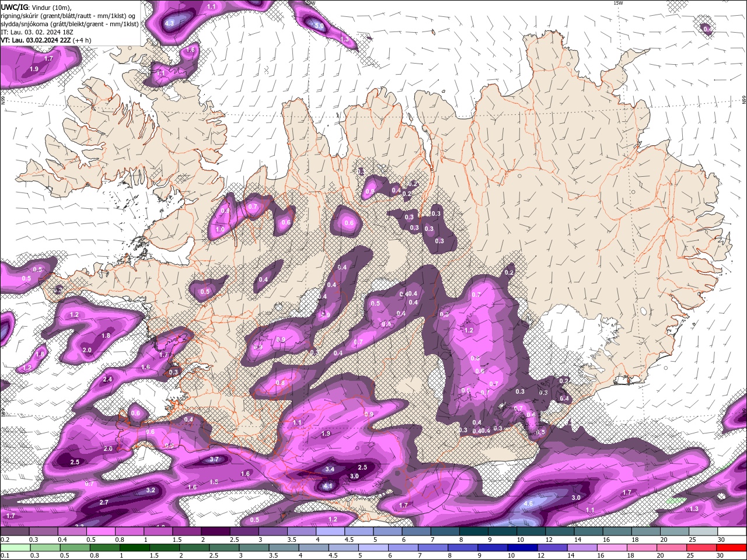Click the 3.2 value on the map
Image resolution: width=747 pixels, height=560 pixels.
[x=151, y=490]
